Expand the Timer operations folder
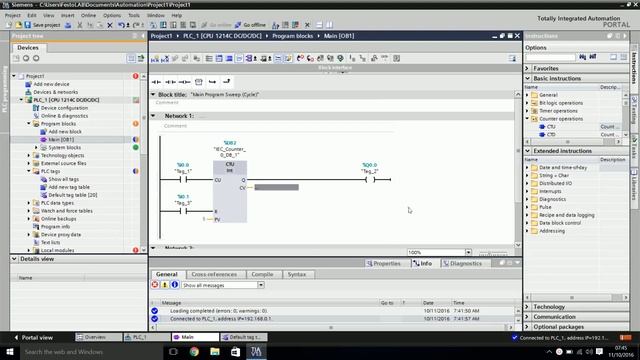Viewport: 640px width, 360px height. [x=527, y=111]
